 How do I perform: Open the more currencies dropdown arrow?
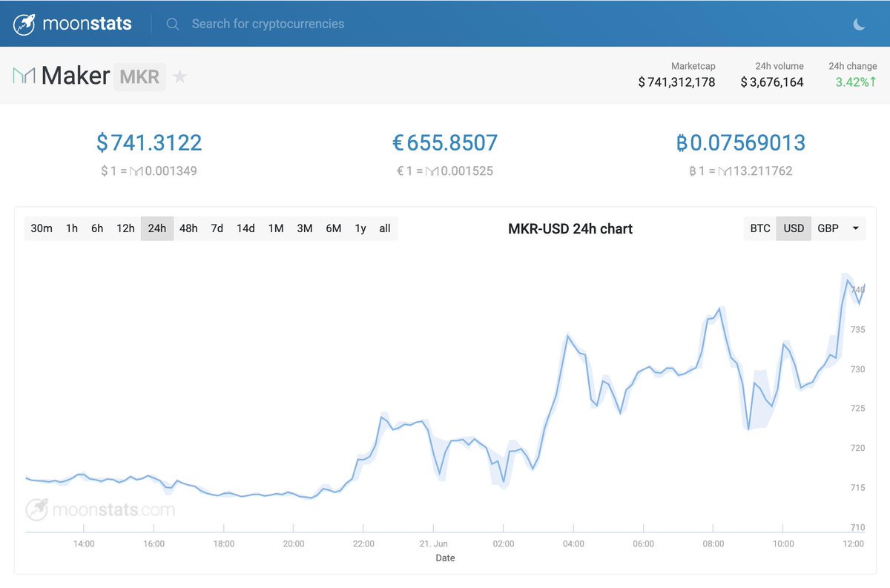point(856,228)
